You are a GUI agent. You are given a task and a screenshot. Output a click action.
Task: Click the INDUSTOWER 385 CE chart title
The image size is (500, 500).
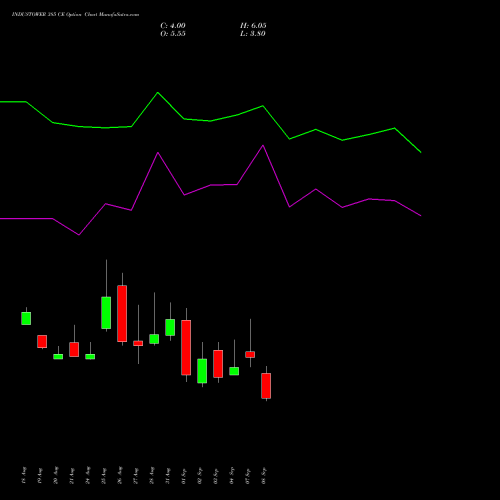pyautogui.click(x=75, y=15)
